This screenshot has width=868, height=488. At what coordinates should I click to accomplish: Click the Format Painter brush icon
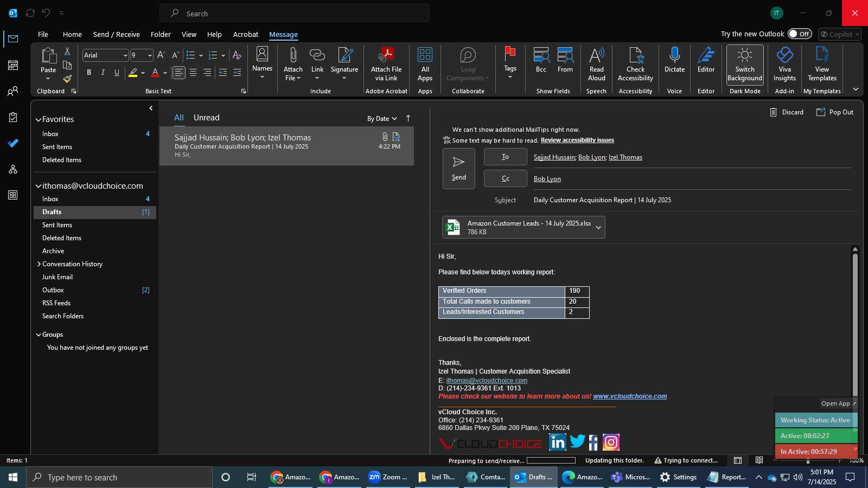click(67, 79)
